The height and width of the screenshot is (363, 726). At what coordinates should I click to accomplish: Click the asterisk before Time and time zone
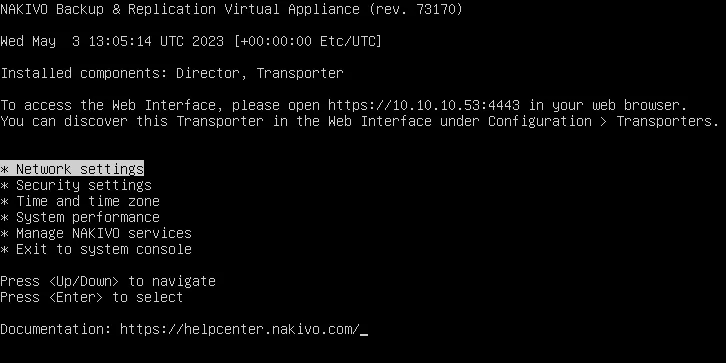click(x=4, y=202)
